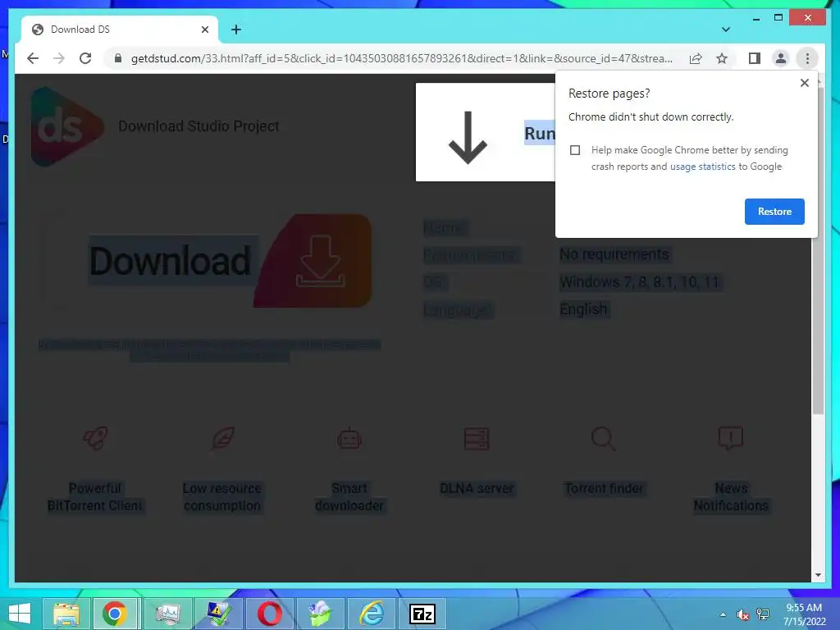
Task: Click the red download tray icon
Action: click(x=320, y=261)
